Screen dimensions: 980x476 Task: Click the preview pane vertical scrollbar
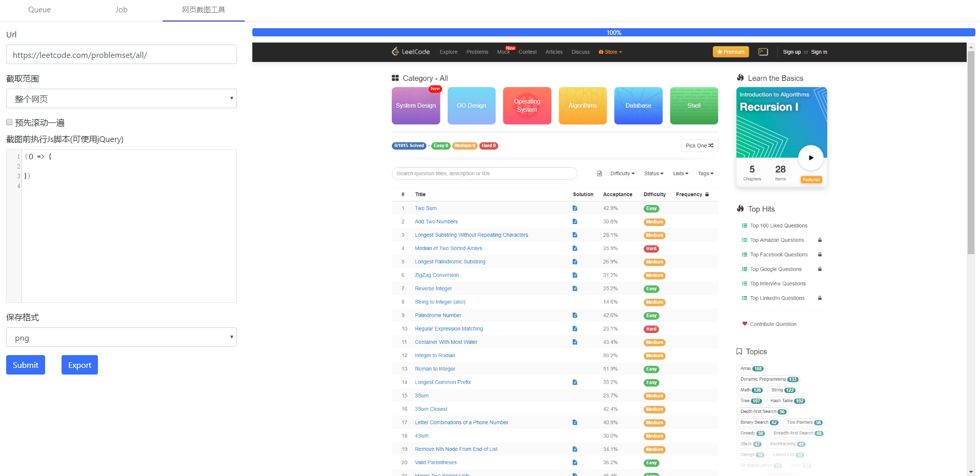pos(971,152)
